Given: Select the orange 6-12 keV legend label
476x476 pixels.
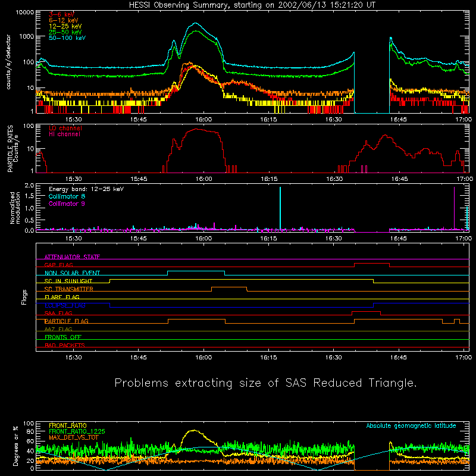Looking at the screenshot, I should point(63,20).
